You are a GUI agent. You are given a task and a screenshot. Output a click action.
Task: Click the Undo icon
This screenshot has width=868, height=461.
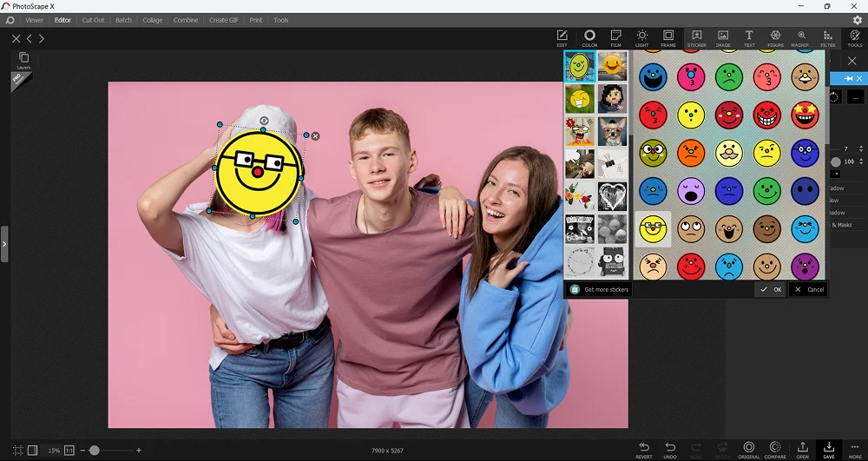point(670,448)
